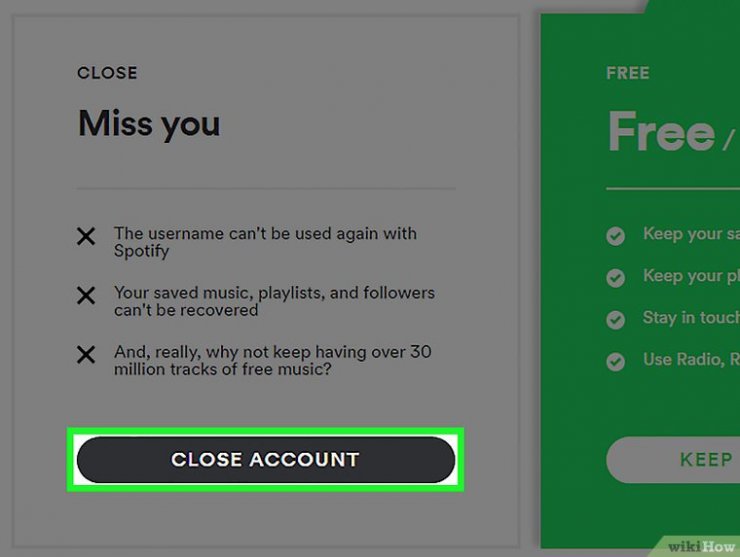Click checkmark icon next to Stay in touch
The width and height of the screenshot is (740, 557).
616,320
